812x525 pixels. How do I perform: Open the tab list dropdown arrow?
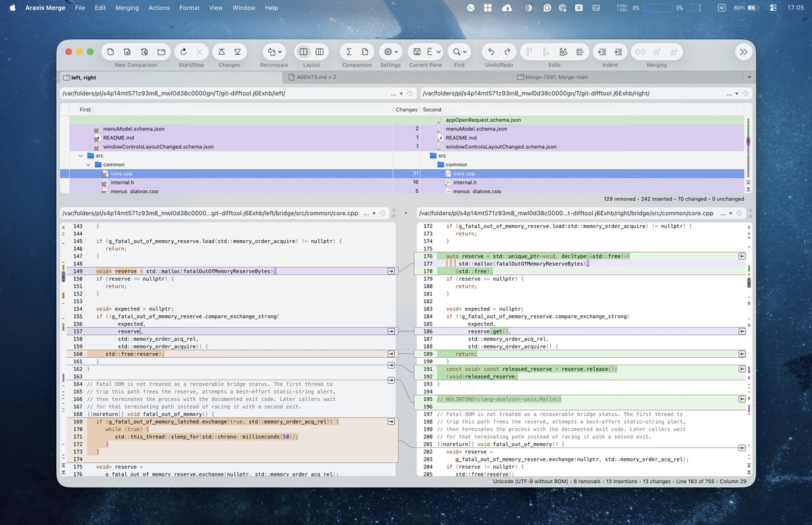pos(750,77)
